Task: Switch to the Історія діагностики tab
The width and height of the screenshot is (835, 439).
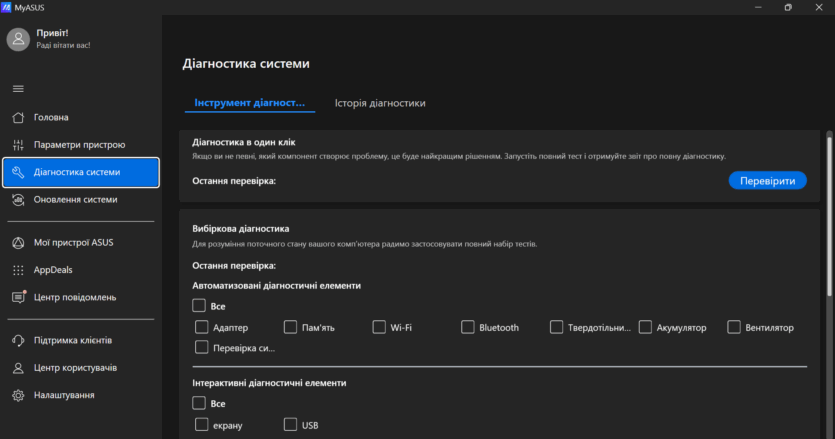Action: click(x=380, y=103)
